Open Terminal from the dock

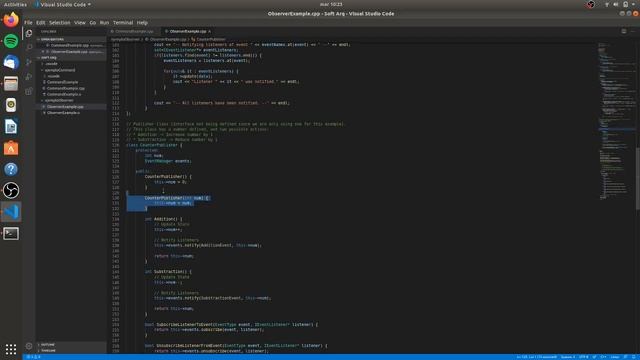click(11, 233)
